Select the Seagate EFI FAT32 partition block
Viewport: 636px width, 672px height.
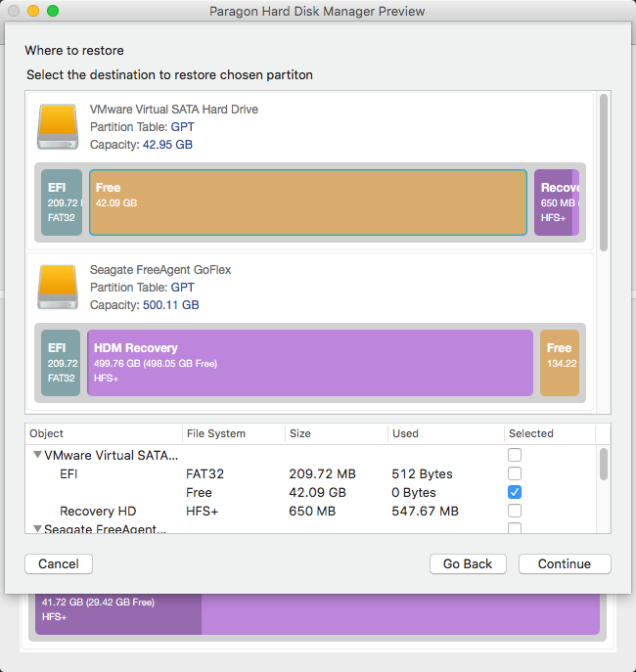[61, 363]
